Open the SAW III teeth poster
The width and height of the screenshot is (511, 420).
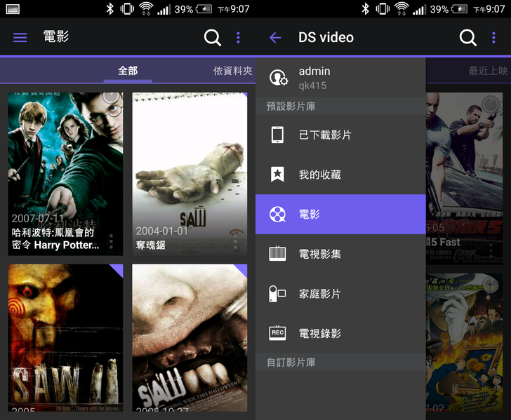click(x=190, y=338)
